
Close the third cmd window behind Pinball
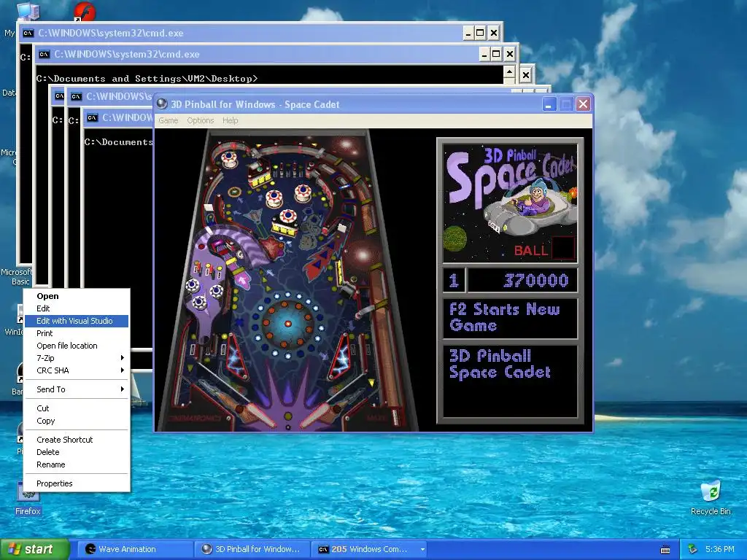point(526,75)
